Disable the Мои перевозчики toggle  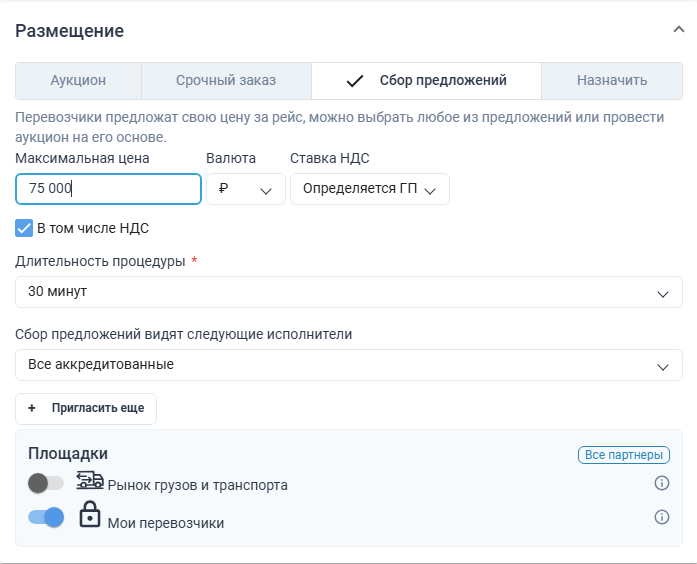tap(46, 517)
